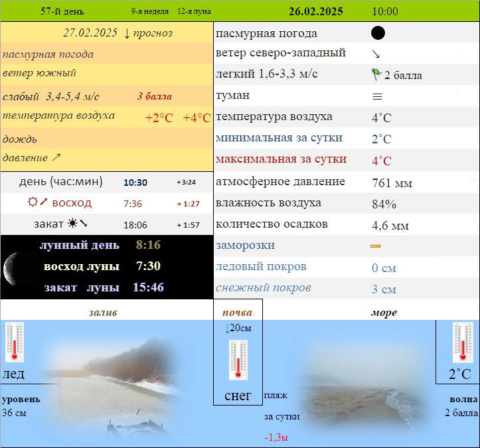Select day length value 10:30
Screen dimensions: 480x448
[x=135, y=183]
